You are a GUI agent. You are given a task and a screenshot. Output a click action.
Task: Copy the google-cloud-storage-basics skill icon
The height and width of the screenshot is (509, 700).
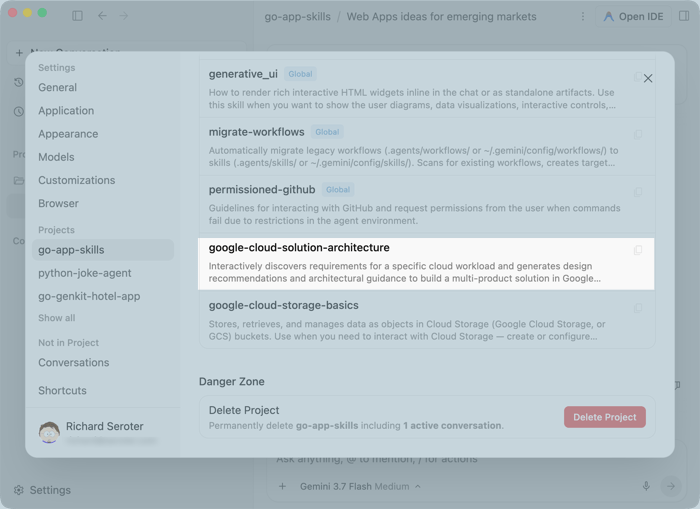(x=638, y=308)
